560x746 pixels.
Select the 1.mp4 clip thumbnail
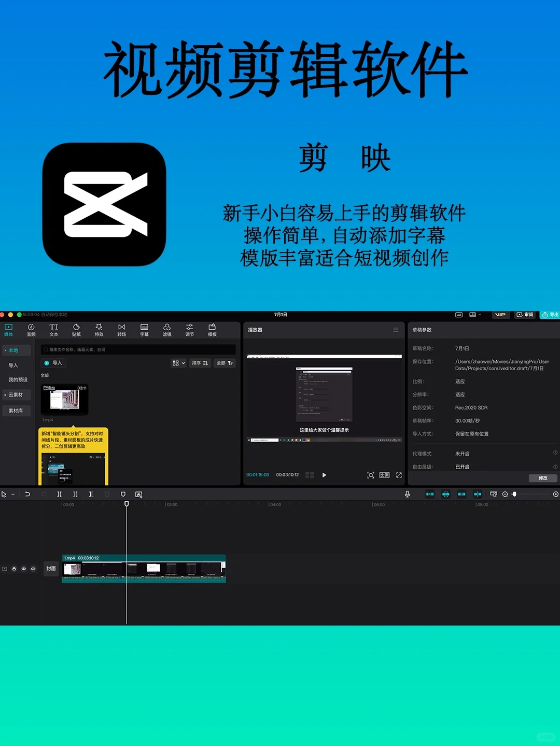[x=65, y=399]
